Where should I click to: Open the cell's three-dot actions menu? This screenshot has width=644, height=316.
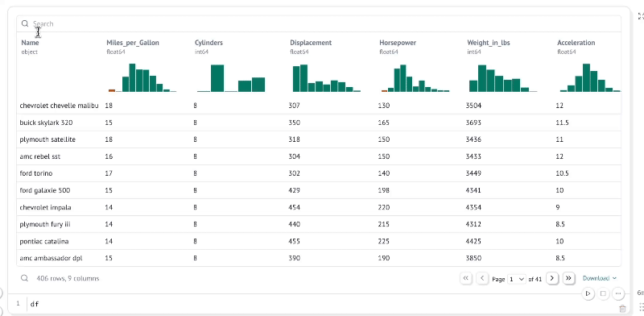(x=618, y=293)
